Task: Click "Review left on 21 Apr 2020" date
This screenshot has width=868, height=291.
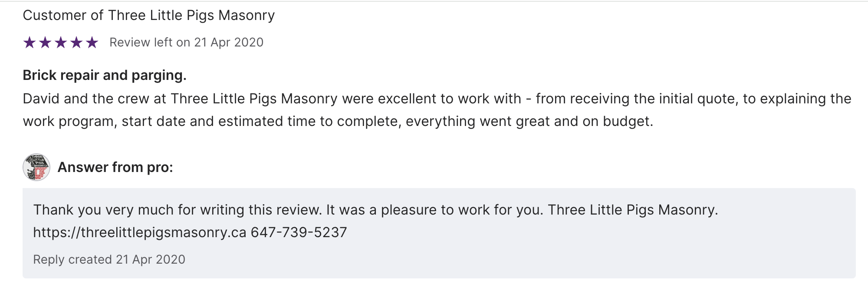Action: point(186,43)
